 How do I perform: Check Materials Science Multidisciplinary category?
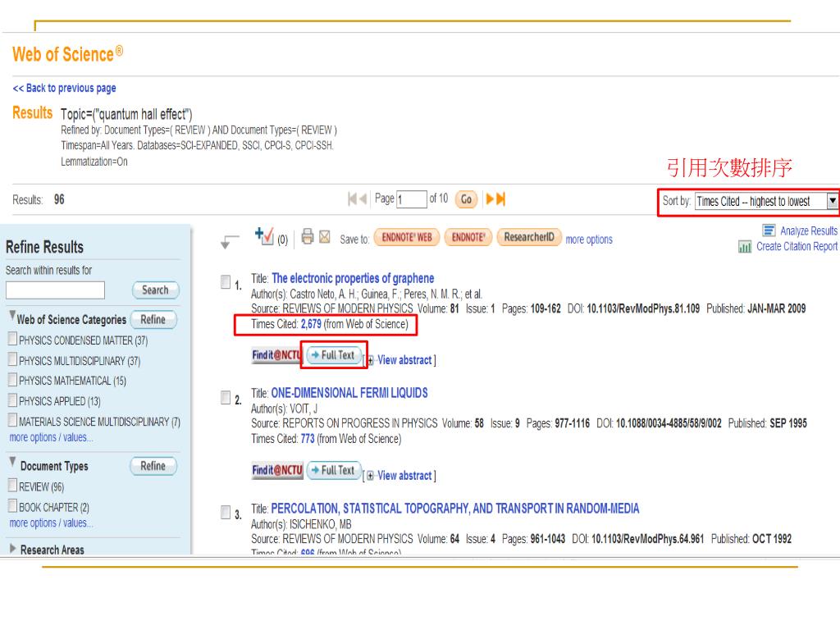tap(12, 421)
